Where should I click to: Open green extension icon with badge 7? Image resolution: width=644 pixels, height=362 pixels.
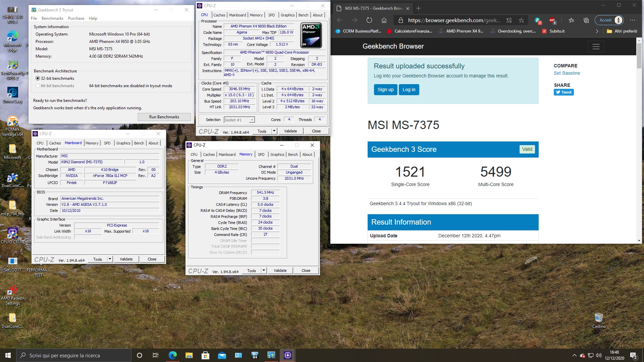(538, 20)
